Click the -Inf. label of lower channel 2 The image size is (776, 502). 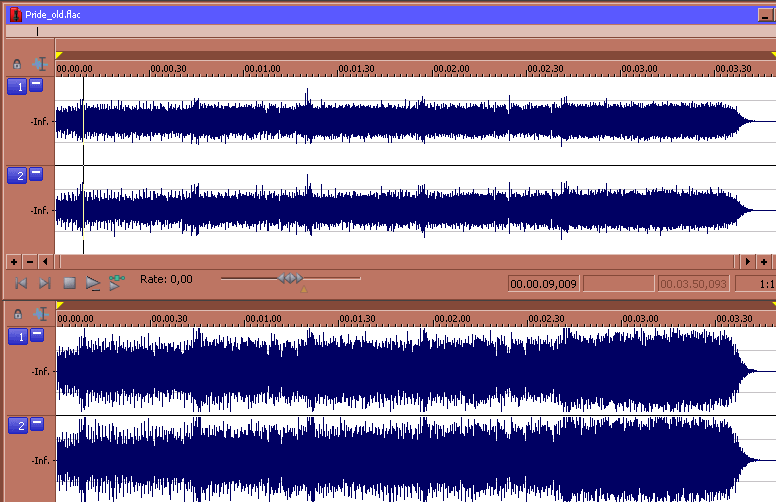(x=41, y=460)
